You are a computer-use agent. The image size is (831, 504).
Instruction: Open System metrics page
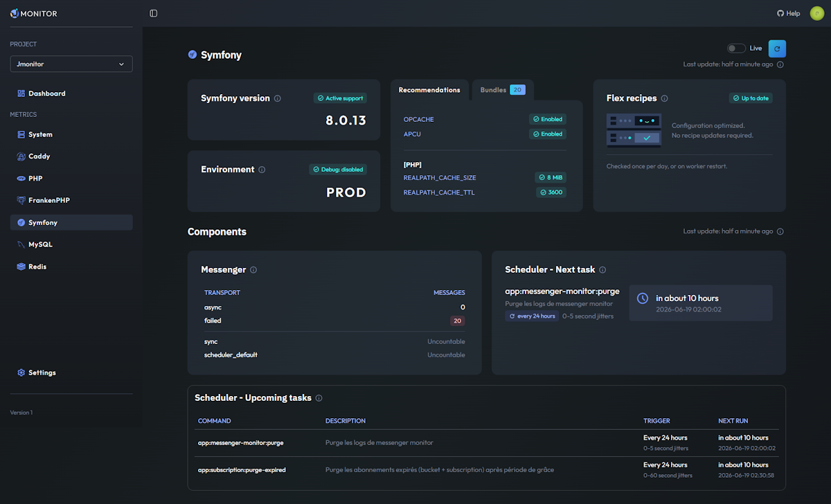(71, 134)
